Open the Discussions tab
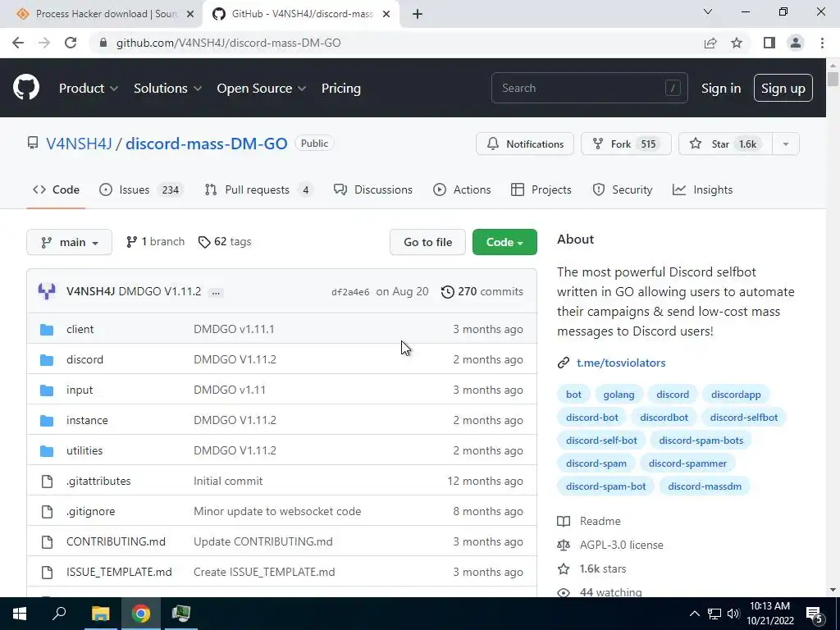Screen dimensions: 840x630 [373, 189]
